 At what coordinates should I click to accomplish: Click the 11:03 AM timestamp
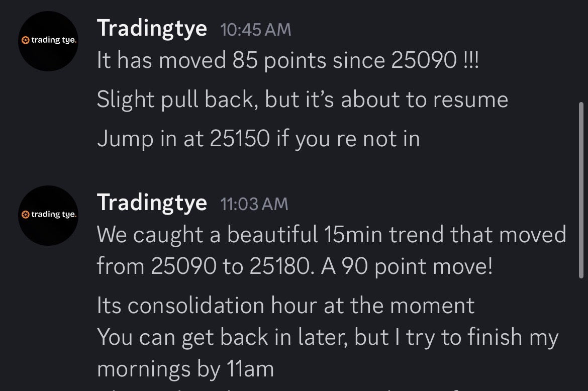pos(254,204)
